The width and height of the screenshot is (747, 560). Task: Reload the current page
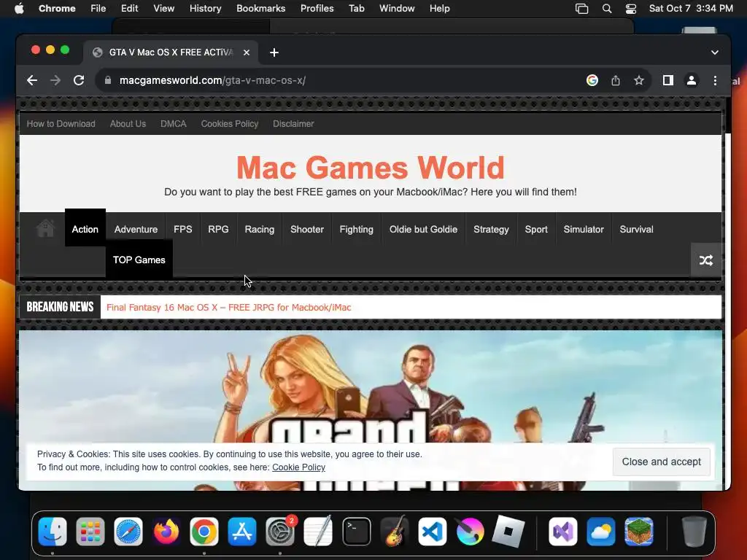pos(79,80)
